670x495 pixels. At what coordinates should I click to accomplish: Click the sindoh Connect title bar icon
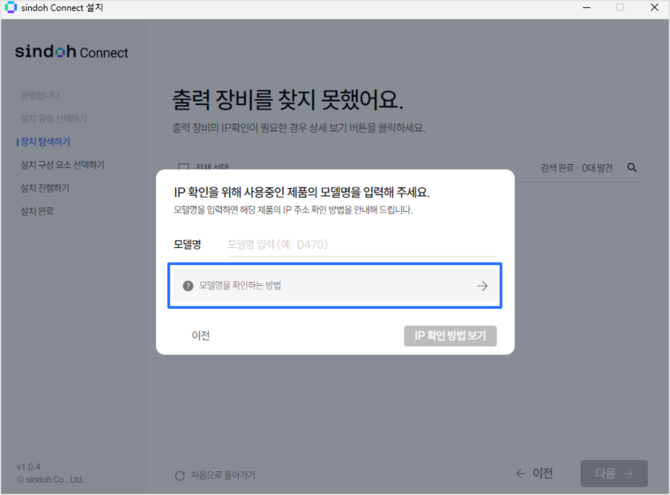pyautogui.click(x=10, y=7)
